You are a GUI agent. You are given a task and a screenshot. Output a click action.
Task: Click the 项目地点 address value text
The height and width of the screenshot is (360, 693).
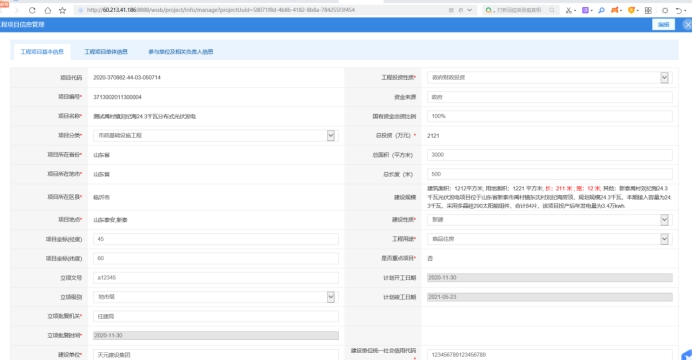click(110, 220)
